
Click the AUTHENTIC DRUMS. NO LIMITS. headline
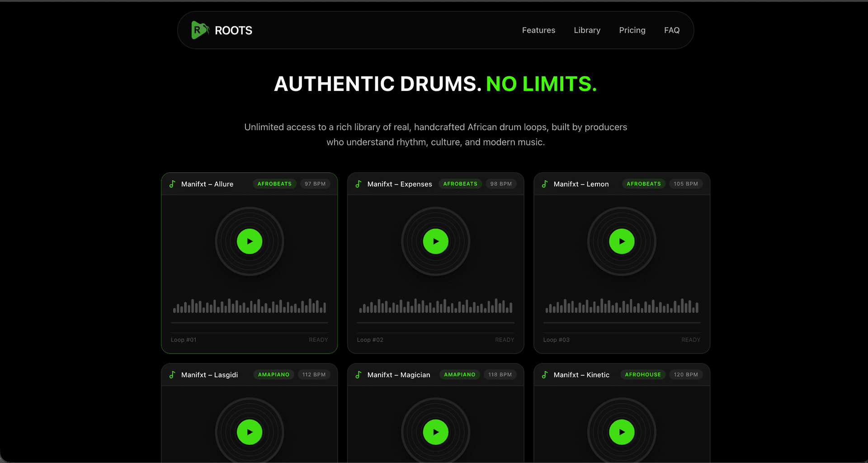point(435,84)
